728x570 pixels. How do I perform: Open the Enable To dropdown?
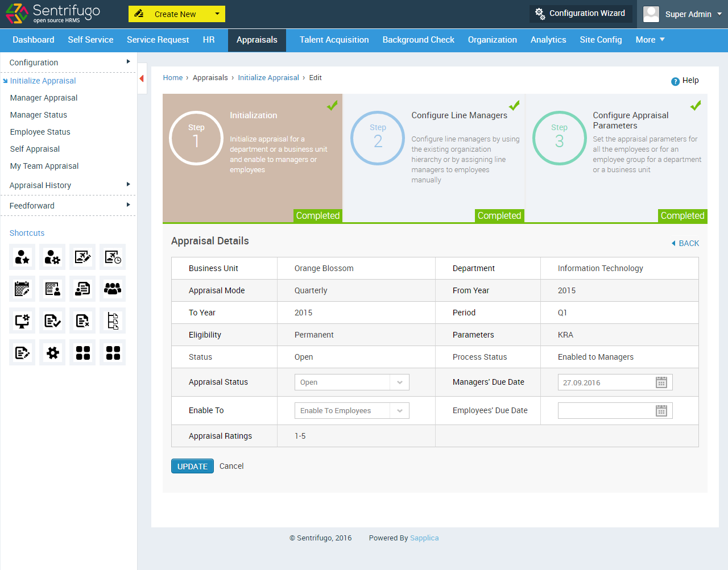click(x=351, y=410)
